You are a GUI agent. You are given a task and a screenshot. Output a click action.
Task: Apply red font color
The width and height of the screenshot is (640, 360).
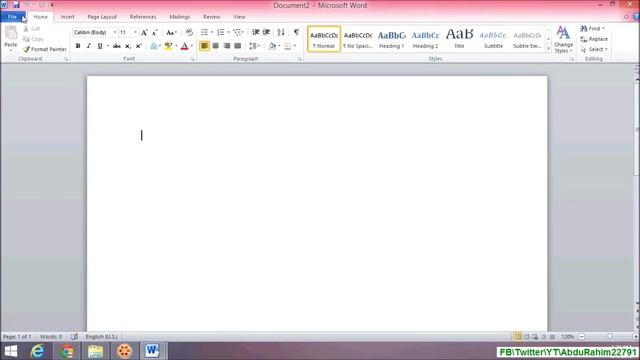pyautogui.click(x=184, y=46)
